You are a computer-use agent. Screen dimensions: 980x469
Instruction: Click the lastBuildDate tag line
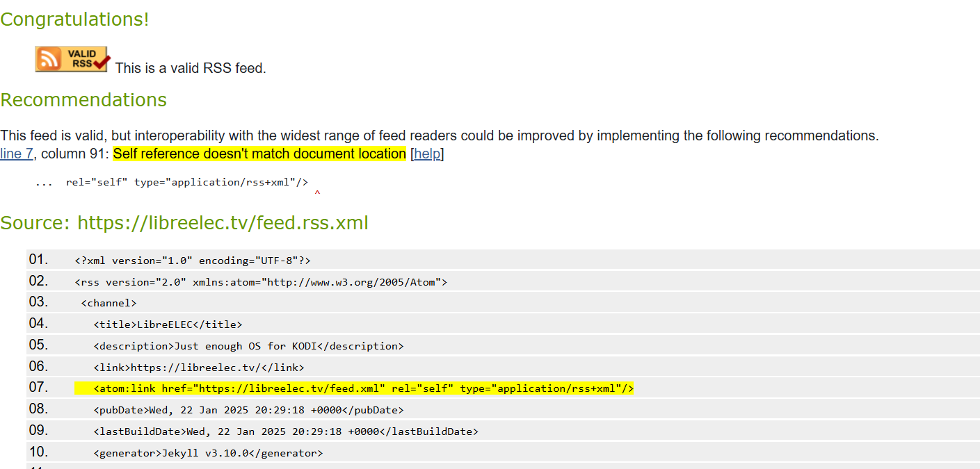286,431
